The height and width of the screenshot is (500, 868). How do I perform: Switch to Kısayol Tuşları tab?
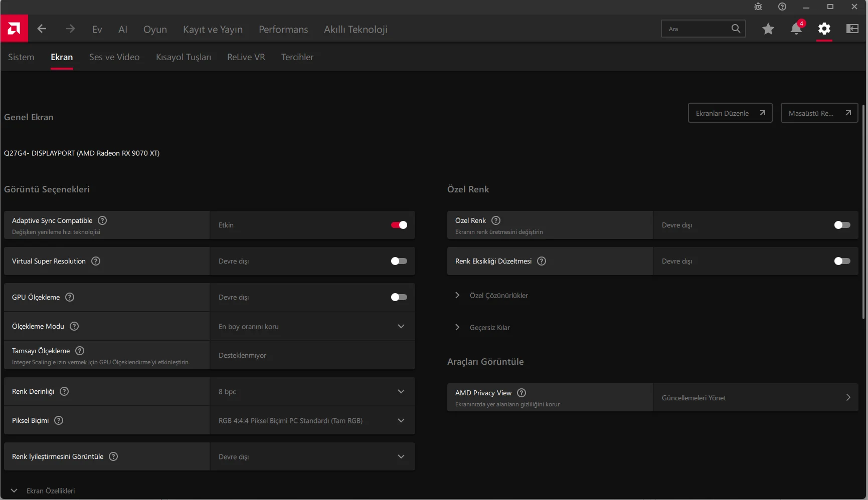point(184,57)
